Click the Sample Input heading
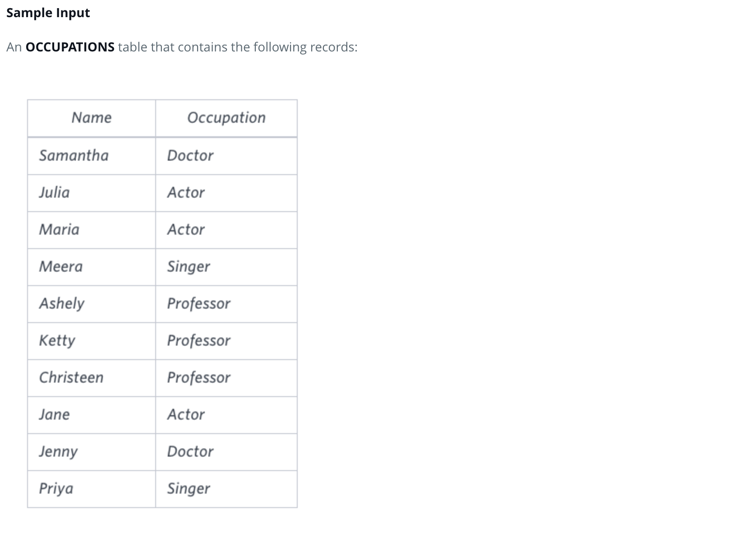This screenshot has width=756, height=536. click(48, 13)
